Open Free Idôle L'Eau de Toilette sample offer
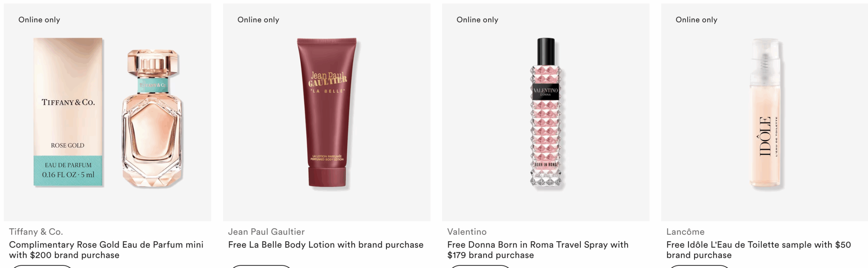This screenshot has width=868, height=268. tap(758, 250)
